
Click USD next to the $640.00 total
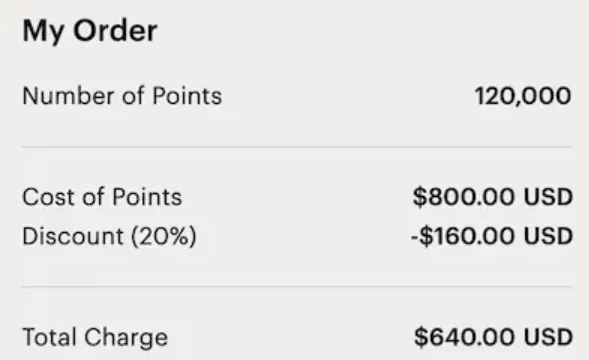(x=548, y=337)
